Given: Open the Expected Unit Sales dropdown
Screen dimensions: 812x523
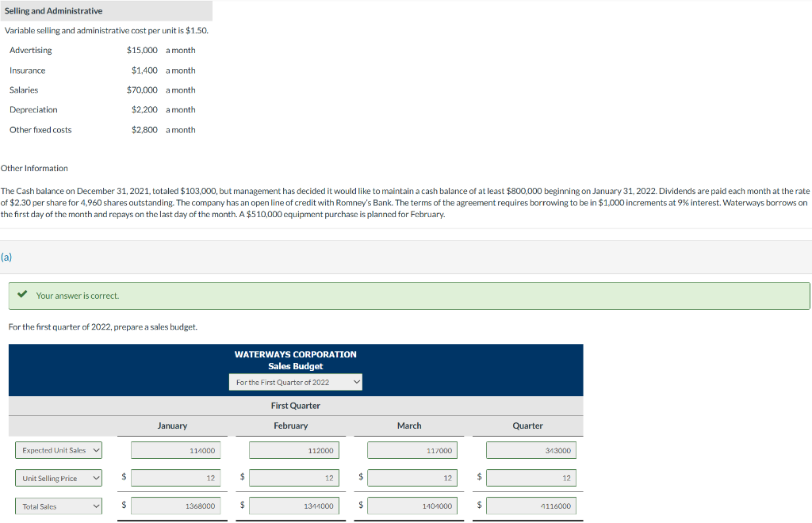Looking at the screenshot, I should coord(59,450).
